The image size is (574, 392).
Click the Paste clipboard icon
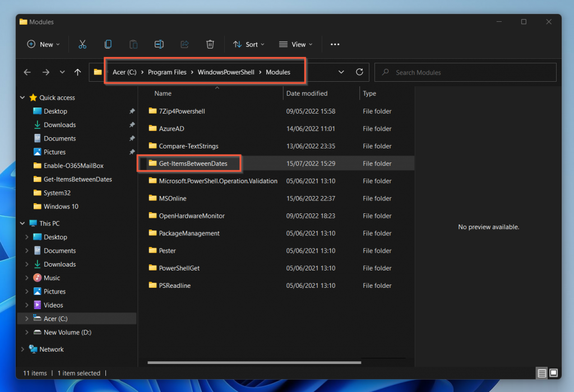tap(133, 44)
